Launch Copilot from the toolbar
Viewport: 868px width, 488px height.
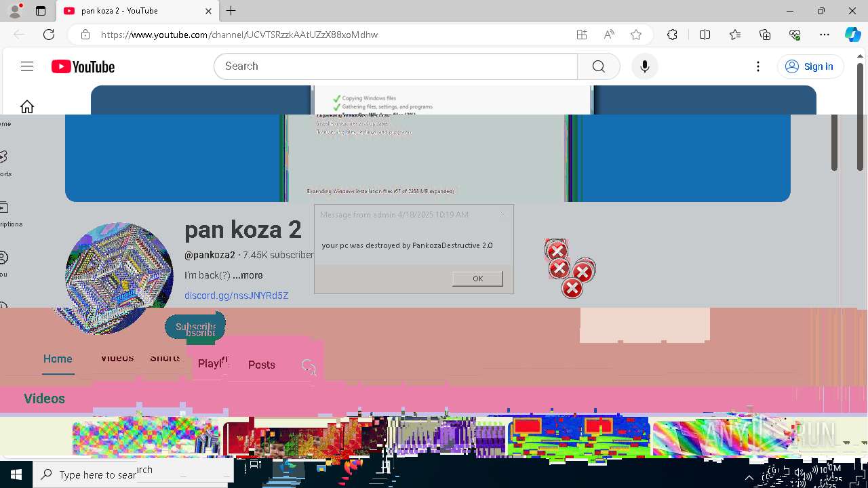[852, 35]
